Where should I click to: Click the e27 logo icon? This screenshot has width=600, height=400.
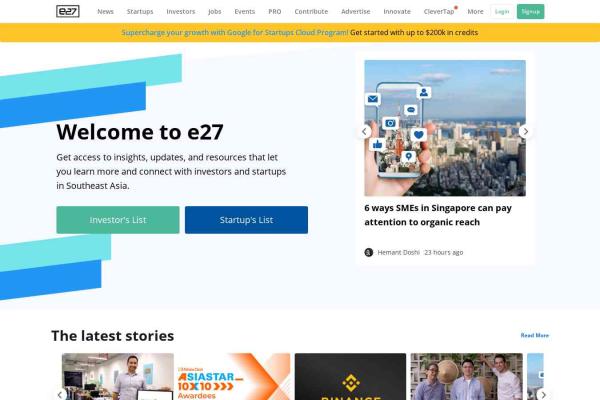click(x=68, y=11)
